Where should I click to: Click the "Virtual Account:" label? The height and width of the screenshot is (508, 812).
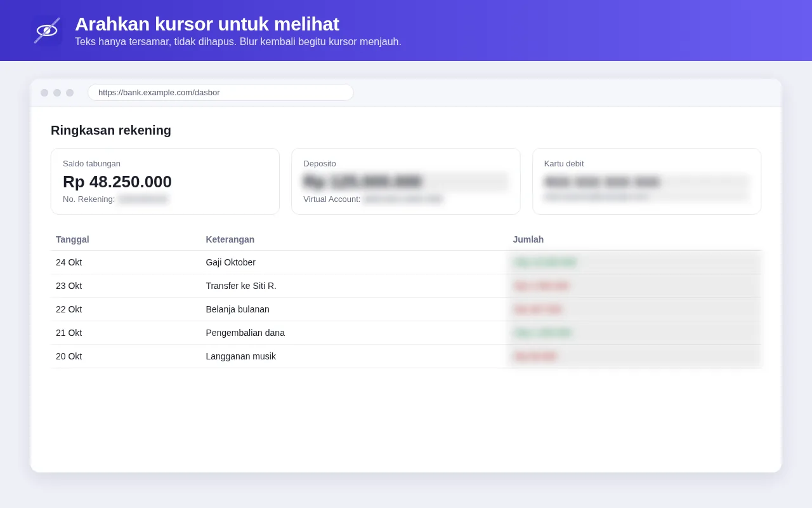coord(332,199)
